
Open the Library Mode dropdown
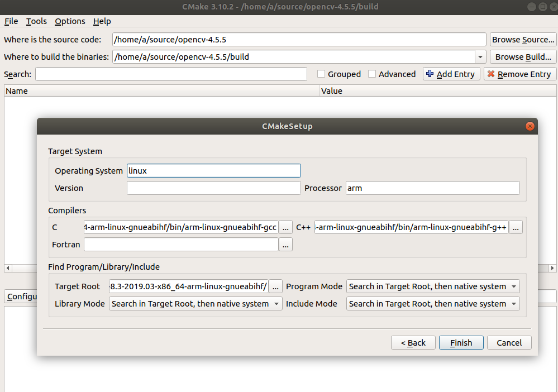(x=195, y=304)
